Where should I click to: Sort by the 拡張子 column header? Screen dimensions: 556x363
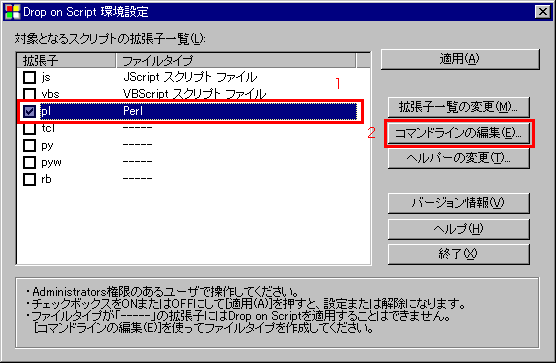pyautogui.click(x=66, y=61)
